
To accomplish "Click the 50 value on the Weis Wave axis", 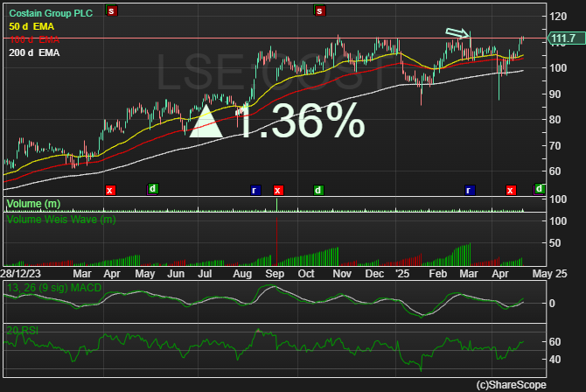I will pyautogui.click(x=555, y=243).
